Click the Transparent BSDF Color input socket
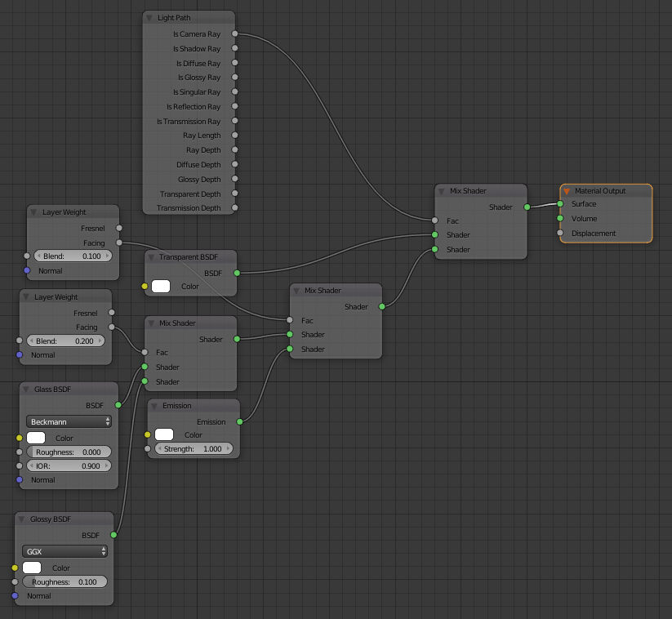 point(145,286)
